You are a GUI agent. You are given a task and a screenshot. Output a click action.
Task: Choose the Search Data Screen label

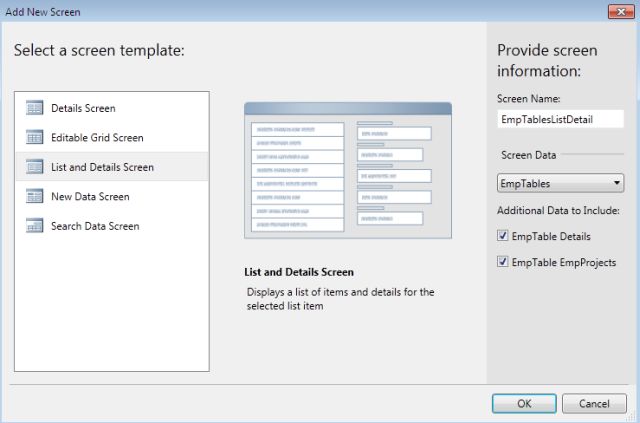(95, 226)
